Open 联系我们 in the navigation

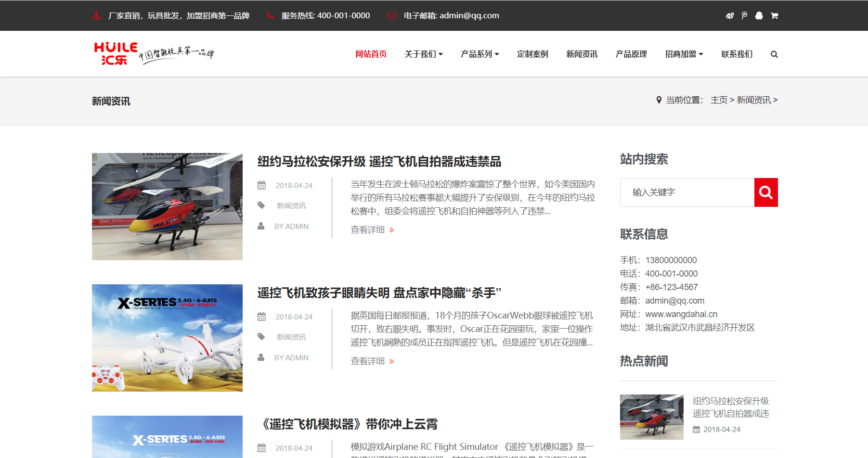[x=737, y=54]
